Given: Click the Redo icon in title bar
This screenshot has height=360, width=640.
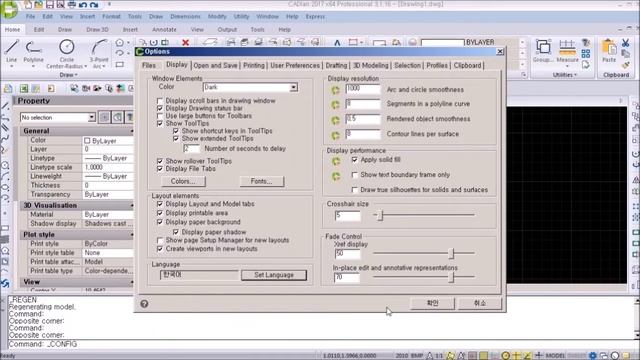Looking at the screenshot, I should click(94, 5).
